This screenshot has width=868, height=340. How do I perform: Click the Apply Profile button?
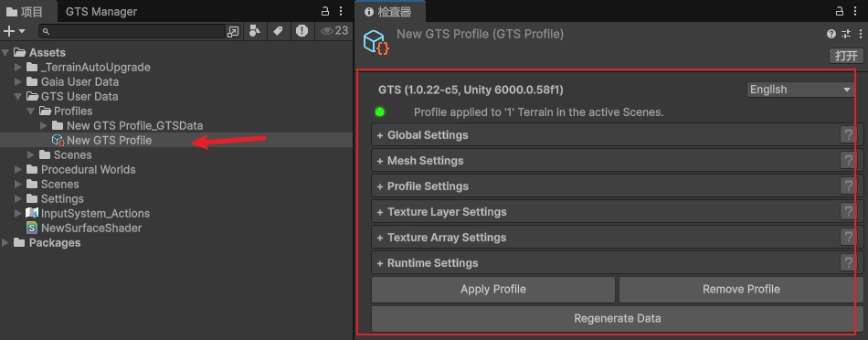493,290
